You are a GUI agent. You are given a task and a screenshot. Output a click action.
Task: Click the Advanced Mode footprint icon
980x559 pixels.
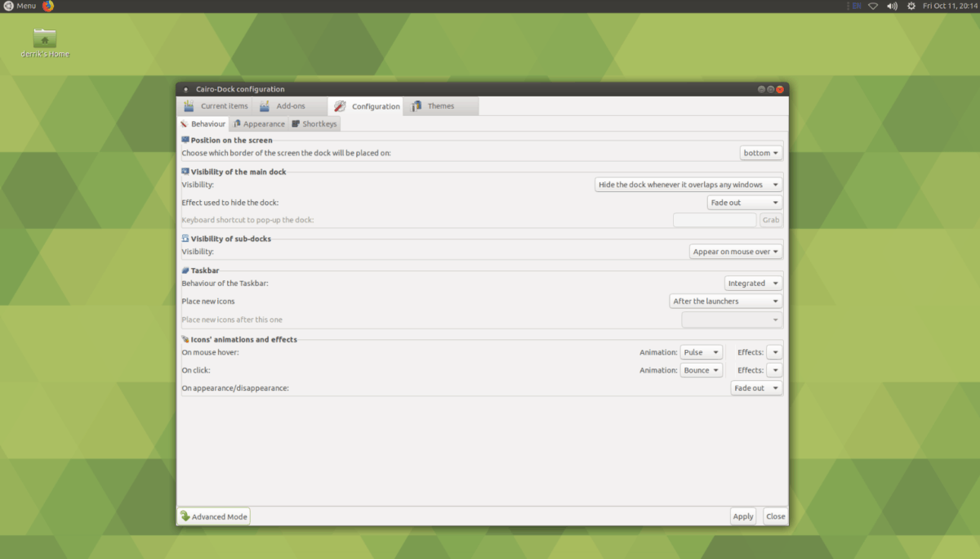tap(185, 516)
